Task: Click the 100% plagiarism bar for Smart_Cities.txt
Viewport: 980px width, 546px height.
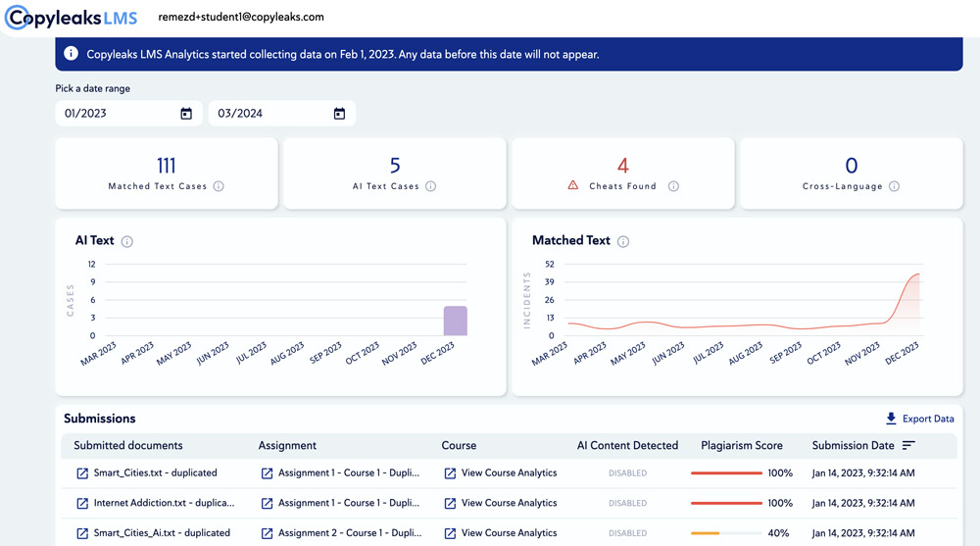Action: point(726,473)
